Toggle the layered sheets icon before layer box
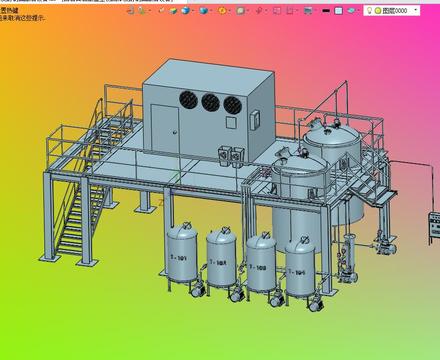This screenshot has width=440, height=360. click(351, 11)
